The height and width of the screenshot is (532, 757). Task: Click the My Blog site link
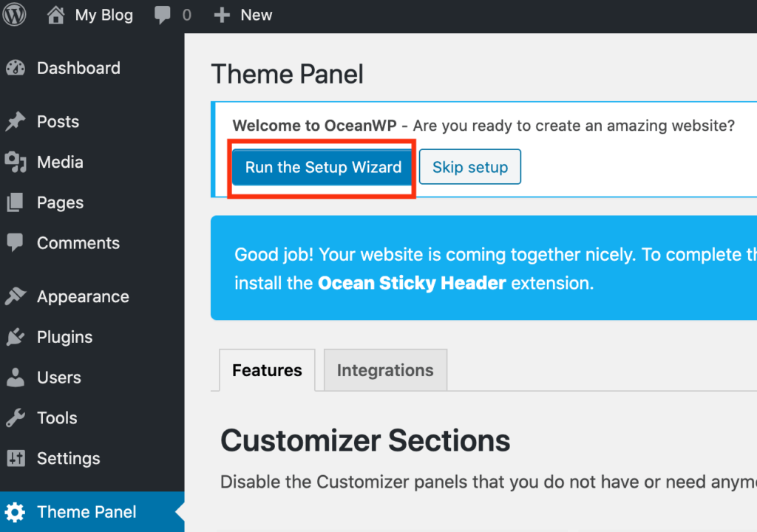coord(103,16)
